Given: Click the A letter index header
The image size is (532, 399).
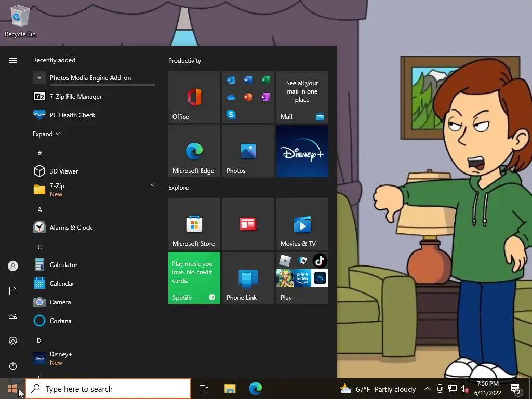Looking at the screenshot, I should pos(39,210).
